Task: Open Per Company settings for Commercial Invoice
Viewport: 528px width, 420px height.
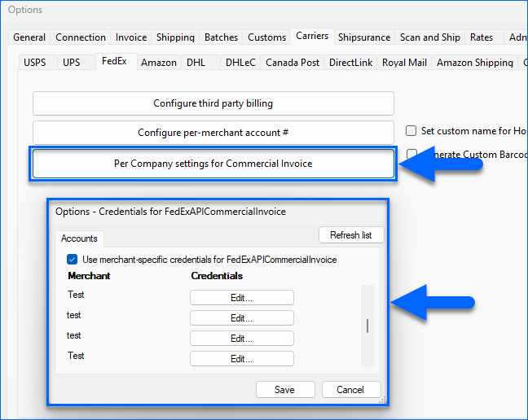Action: pos(213,164)
